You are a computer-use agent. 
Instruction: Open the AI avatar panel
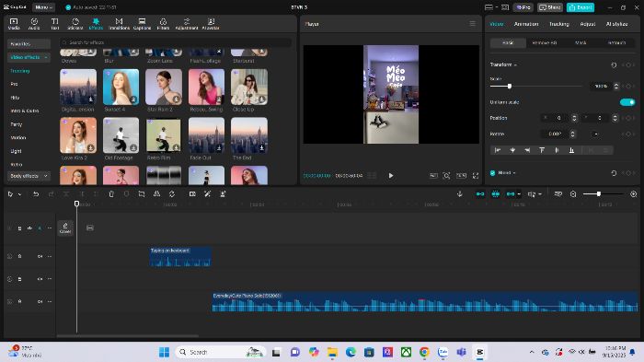click(211, 24)
